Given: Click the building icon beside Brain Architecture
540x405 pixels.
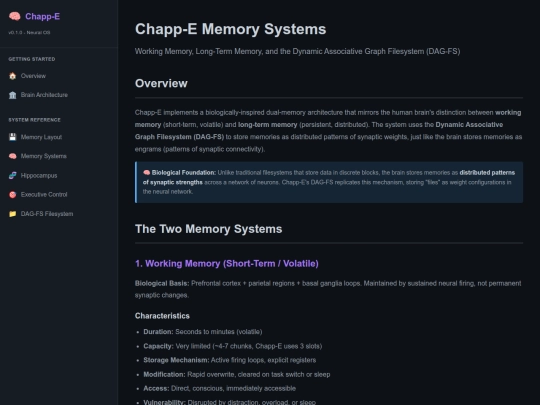Looking at the screenshot, I should point(13,95).
